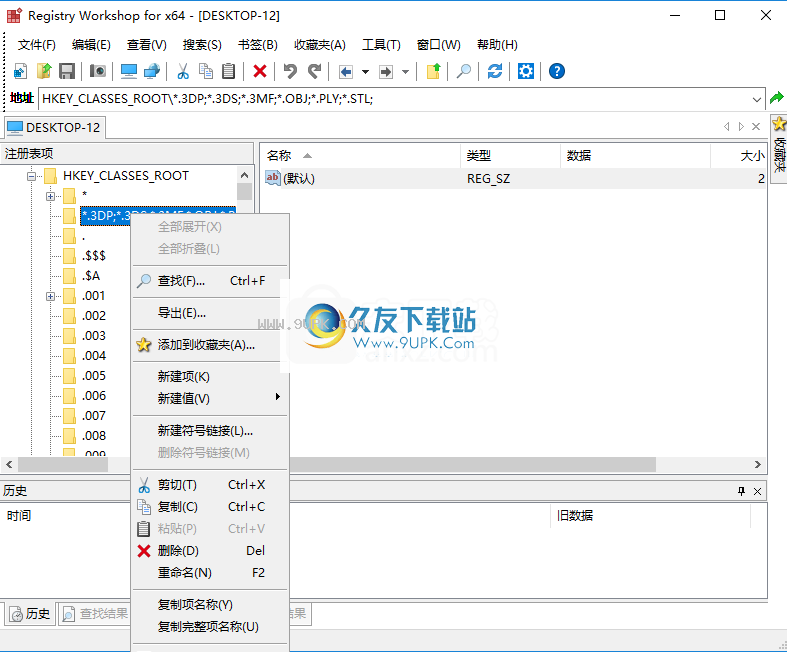Image resolution: width=787 pixels, height=653 pixels.
Task: Choose 新建项(K) in context menu
Action: (x=210, y=376)
